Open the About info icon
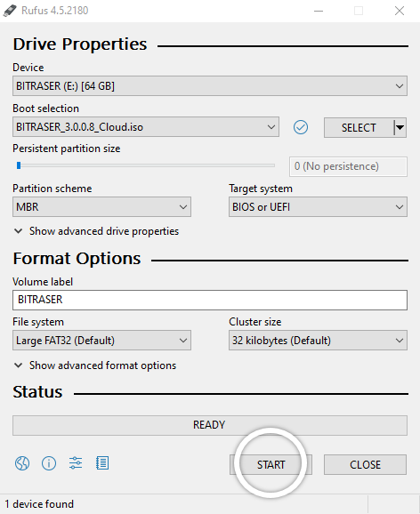420x514 pixels. [49, 463]
